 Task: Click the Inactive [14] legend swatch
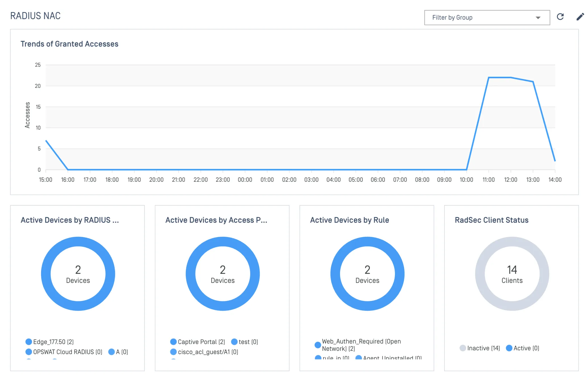(463, 348)
